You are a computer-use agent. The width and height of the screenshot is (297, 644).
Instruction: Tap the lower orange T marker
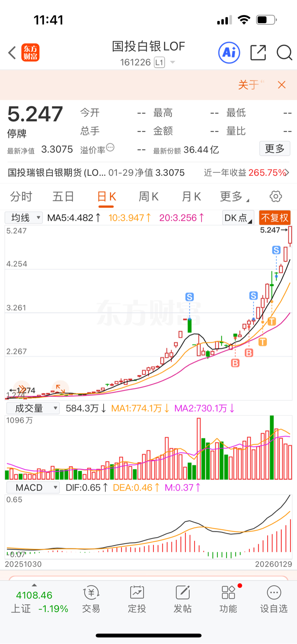[263, 342]
